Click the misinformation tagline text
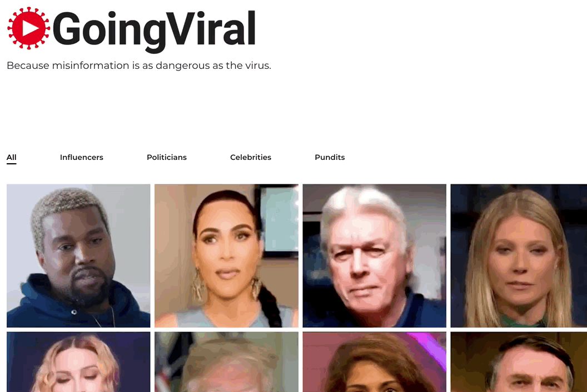This screenshot has height=392, width=587. click(x=139, y=66)
